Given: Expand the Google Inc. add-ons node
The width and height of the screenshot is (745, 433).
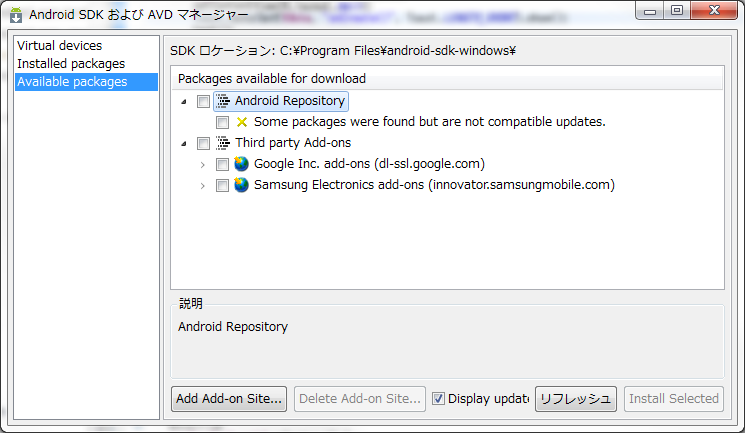Looking at the screenshot, I should click(x=203, y=164).
